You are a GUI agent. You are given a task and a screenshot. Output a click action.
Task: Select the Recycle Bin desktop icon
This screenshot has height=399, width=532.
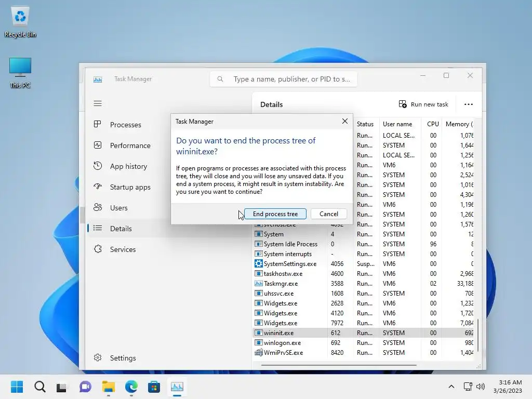20,22
